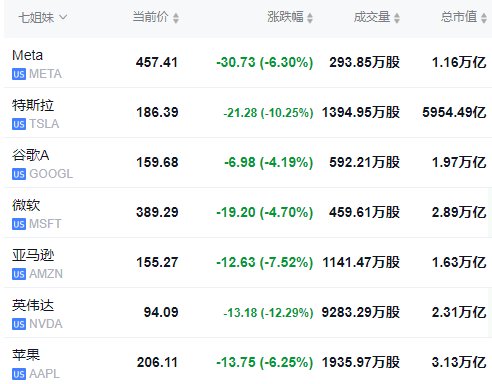Click the US badge next to TSLA
Image resolution: width=492 pixels, height=384 pixels.
[x=19, y=124]
